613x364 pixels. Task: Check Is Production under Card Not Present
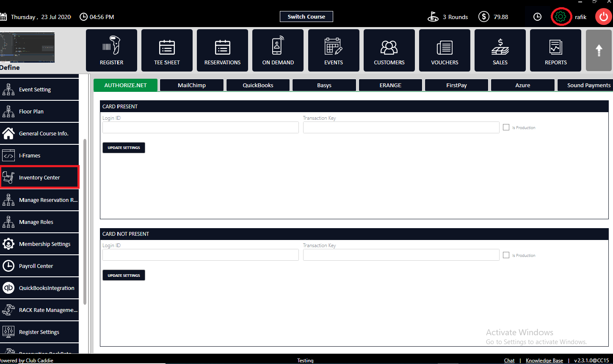coord(506,255)
